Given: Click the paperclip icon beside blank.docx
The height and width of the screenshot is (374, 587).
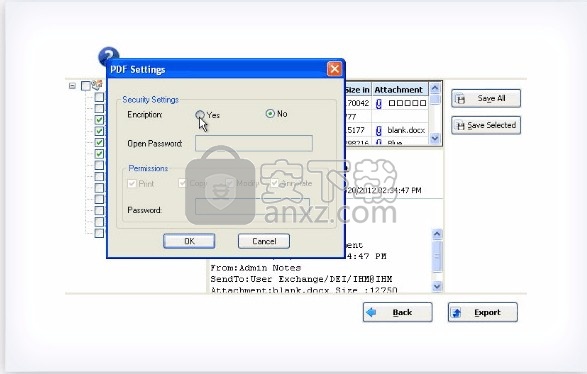Looking at the screenshot, I should tap(378, 130).
